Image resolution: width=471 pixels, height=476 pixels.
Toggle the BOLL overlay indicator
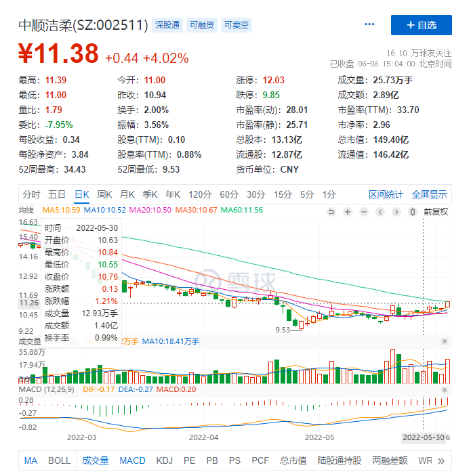[59, 461]
